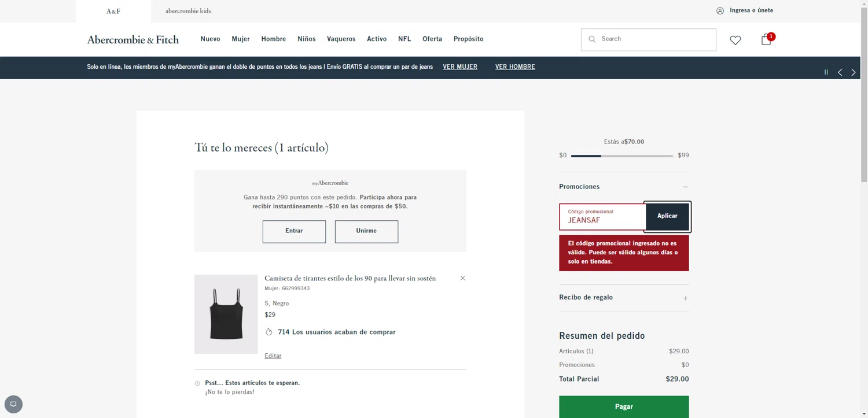The height and width of the screenshot is (418, 868).
Task: Open the Vaqueros menu
Action: [x=341, y=39]
